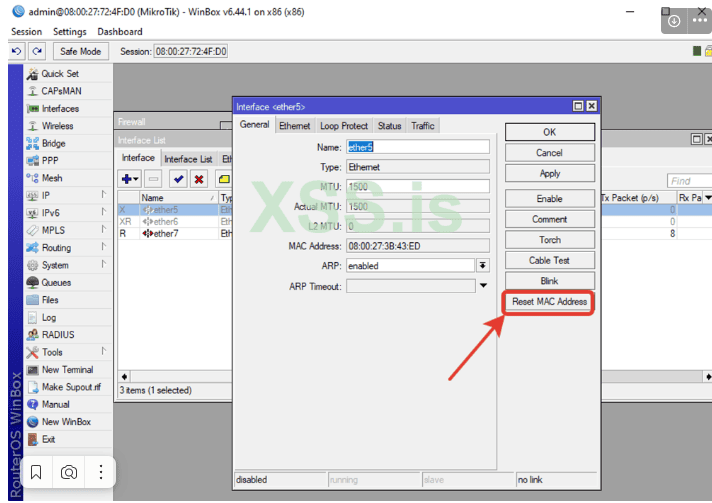Screen dimensions: 712x503
Task: Expand the System submenu
Action: 104,264
